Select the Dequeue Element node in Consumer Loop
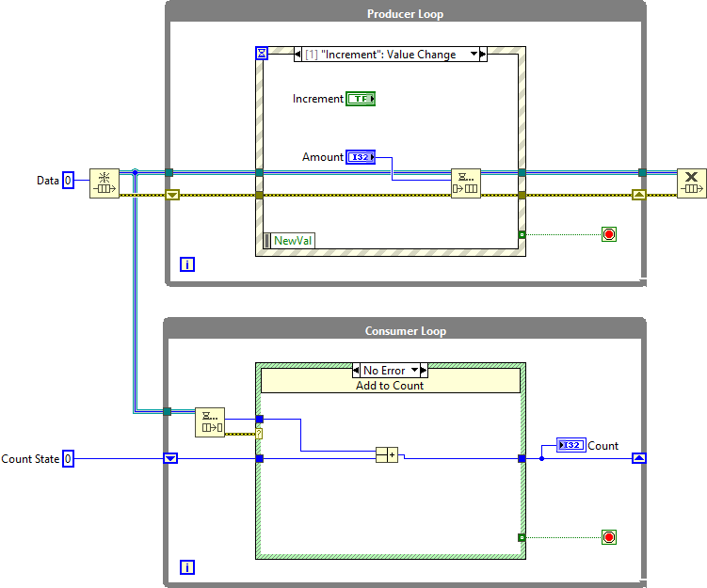This screenshot has width=707, height=588. [210, 422]
